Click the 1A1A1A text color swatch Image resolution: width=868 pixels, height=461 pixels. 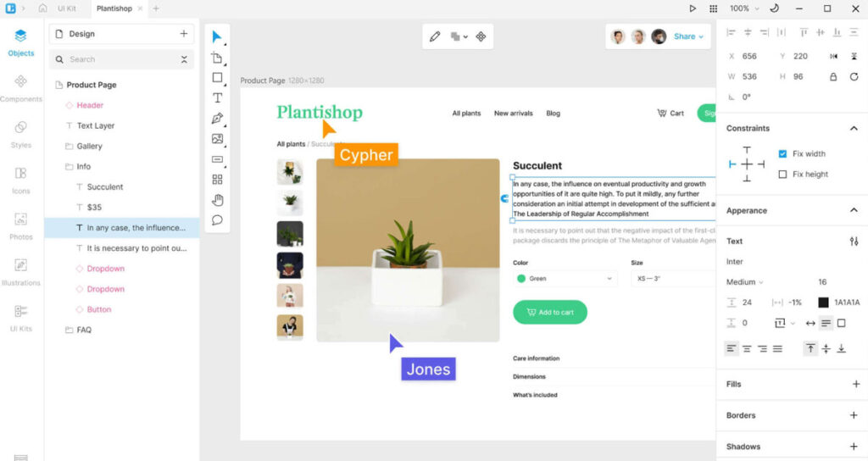pyautogui.click(x=823, y=303)
